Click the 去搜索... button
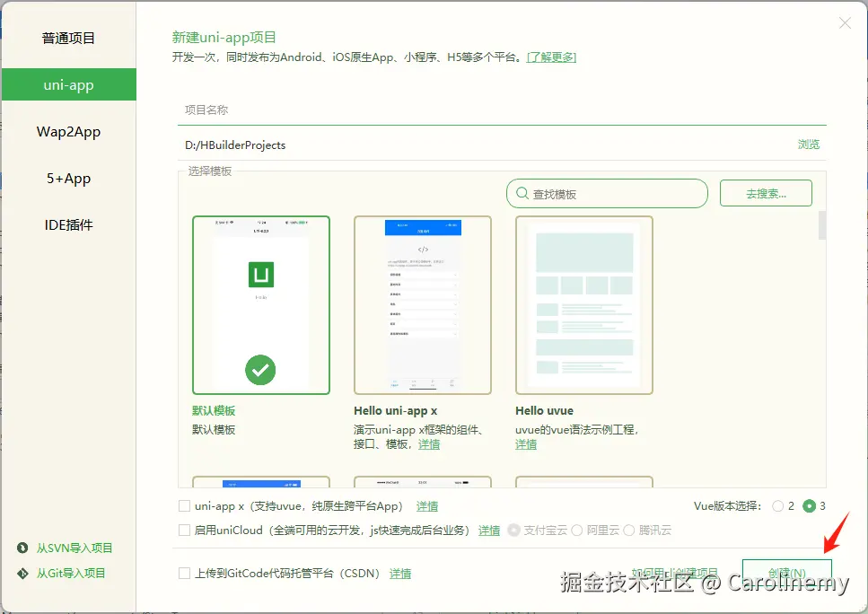This screenshot has width=868, height=614. click(767, 193)
